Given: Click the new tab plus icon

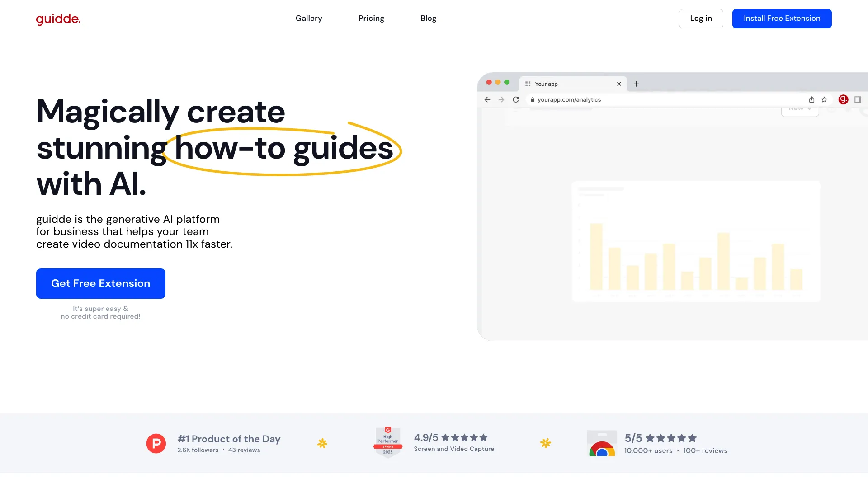Looking at the screenshot, I should [x=636, y=84].
